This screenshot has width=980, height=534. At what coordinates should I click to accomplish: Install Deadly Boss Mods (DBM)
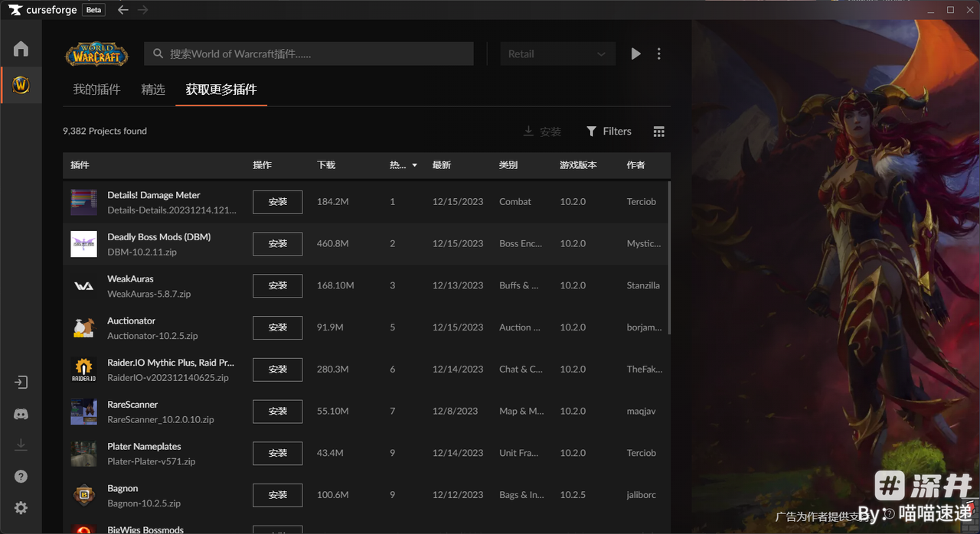point(277,244)
